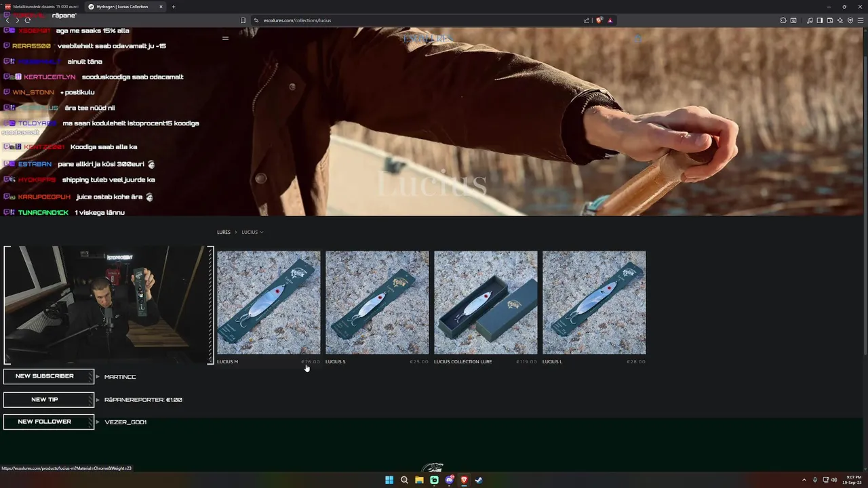Toggle the browser sidebar panel icon
The width and height of the screenshot is (868, 488).
tap(820, 20)
